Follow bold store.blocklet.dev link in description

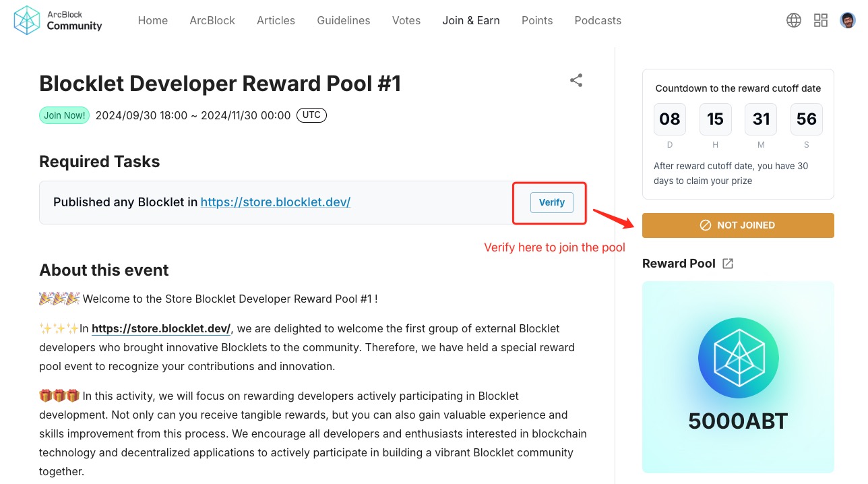pos(161,329)
